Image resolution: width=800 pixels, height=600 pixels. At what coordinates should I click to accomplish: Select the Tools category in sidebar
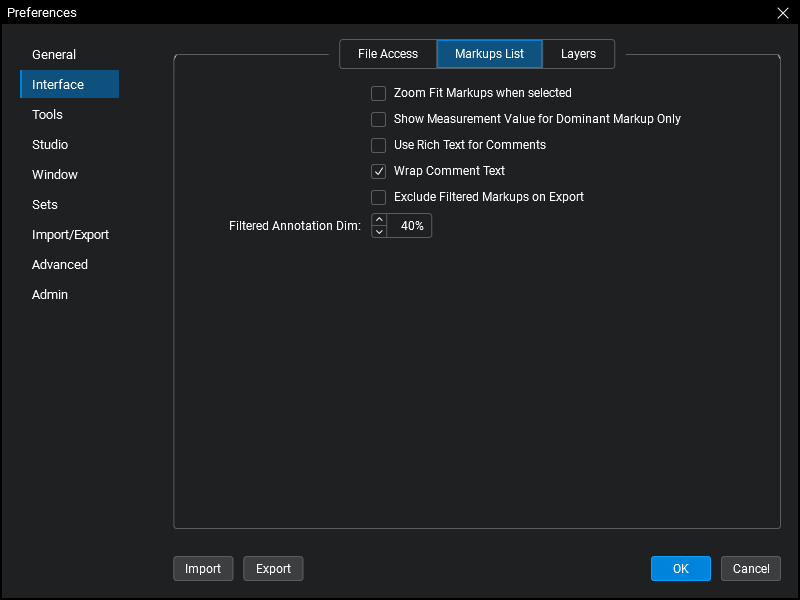coord(47,115)
